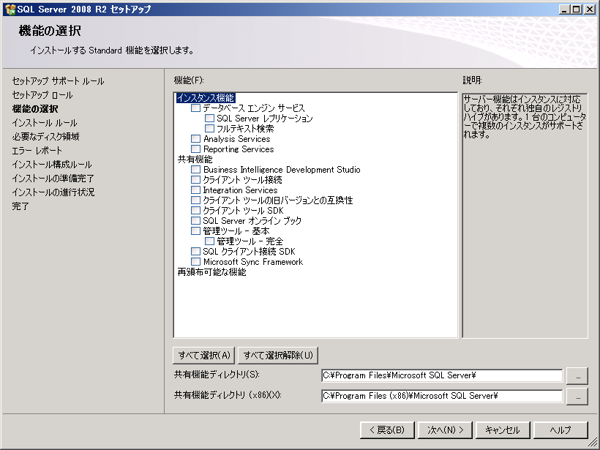The image size is (600, 450).
Task: Click すべて選択(A) button
Action: click(204, 355)
